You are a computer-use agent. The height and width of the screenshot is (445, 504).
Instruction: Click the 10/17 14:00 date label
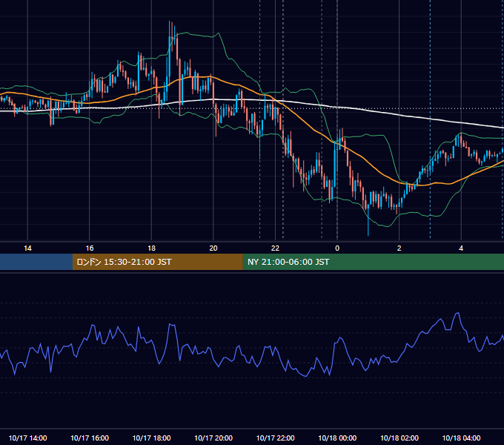tap(27, 438)
